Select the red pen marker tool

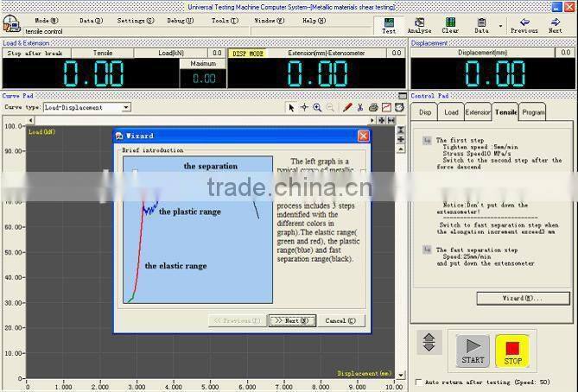pyautogui.click(x=347, y=108)
